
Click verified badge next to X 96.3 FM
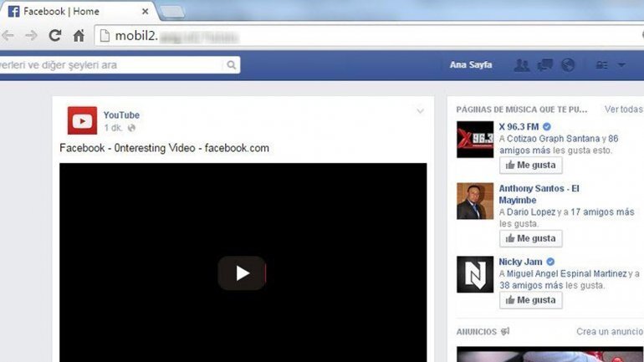pyautogui.click(x=547, y=126)
